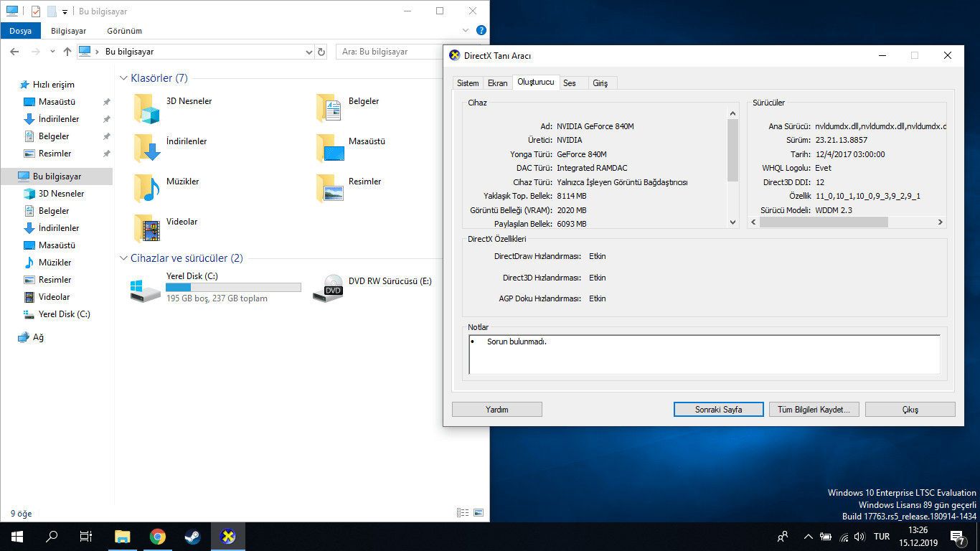Collapse the Cihazlar ve sürücüler (2) group
Image resolution: width=980 pixels, height=551 pixels.
[x=123, y=258]
